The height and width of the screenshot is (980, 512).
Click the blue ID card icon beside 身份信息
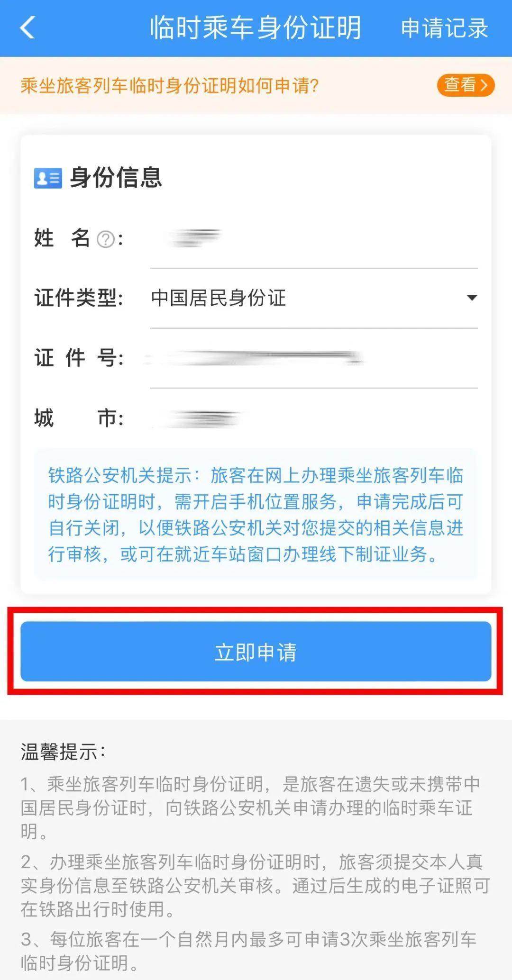pyautogui.click(x=48, y=178)
